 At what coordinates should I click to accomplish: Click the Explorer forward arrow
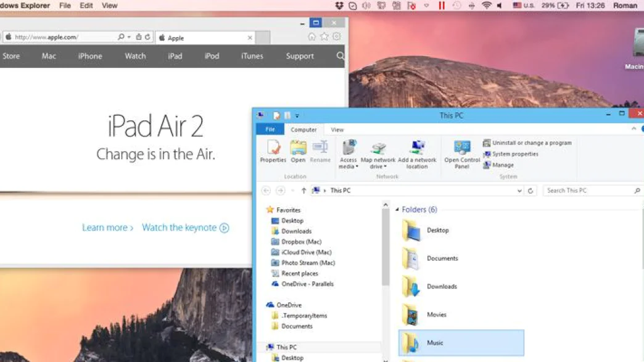pyautogui.click(x=281, y=191)
